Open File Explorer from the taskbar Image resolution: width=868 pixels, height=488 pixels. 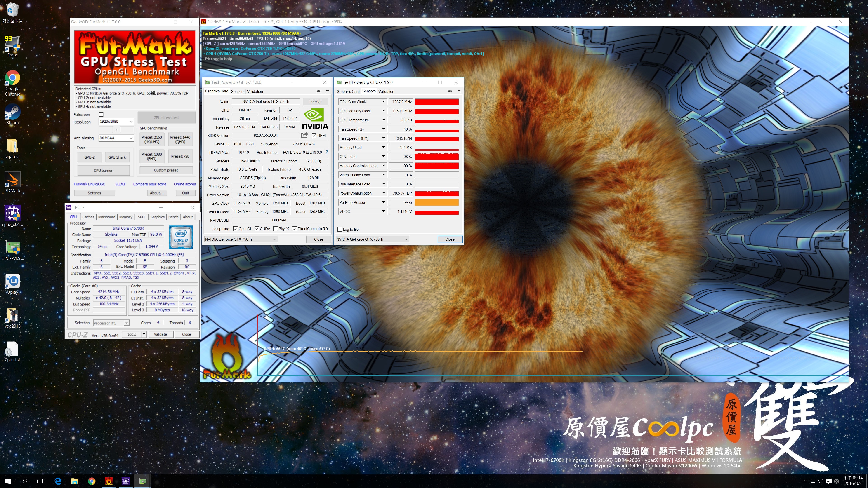click(75, 481)
